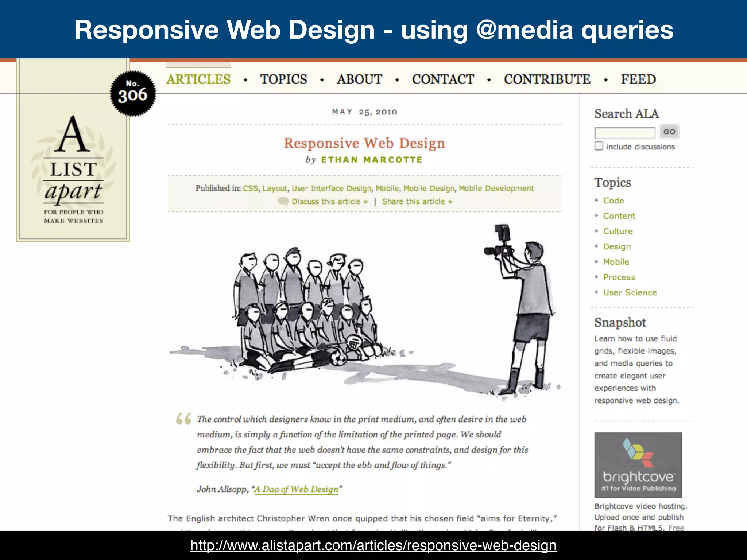The width and height of the screenshot is (747, 560).
Task: Open A Dao of Web Design link
Action: (296, 489)
